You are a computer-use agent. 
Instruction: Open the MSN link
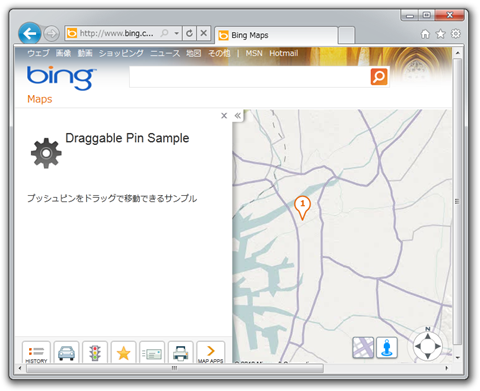click(x=254, y=53)
